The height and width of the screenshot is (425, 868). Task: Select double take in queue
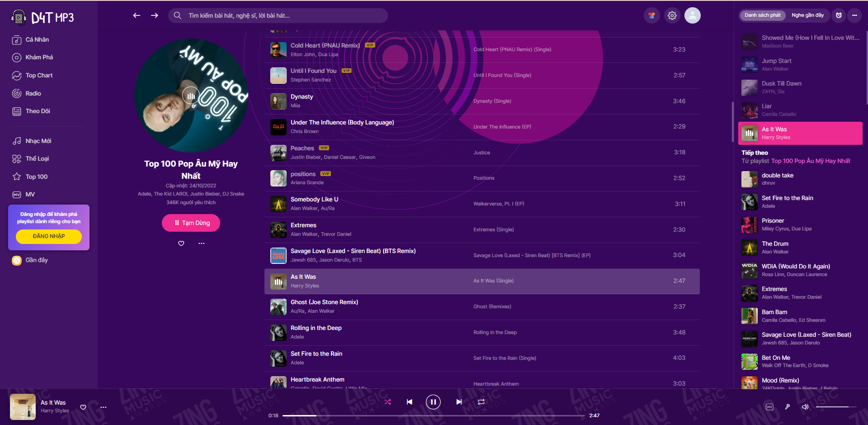800,179
